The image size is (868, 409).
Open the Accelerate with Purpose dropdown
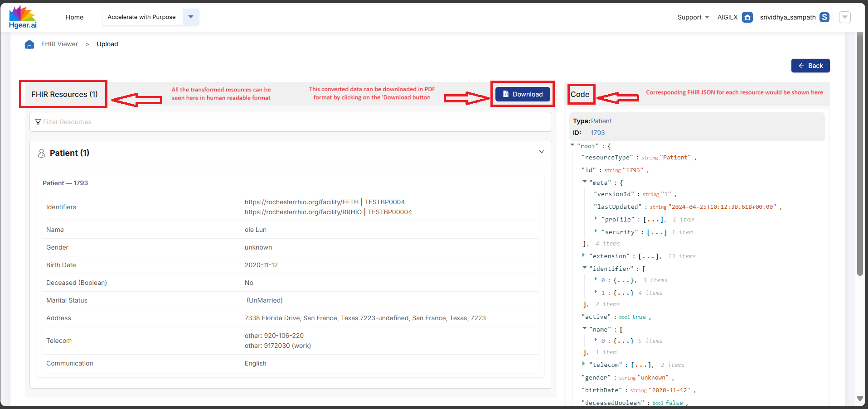[191, 17]
